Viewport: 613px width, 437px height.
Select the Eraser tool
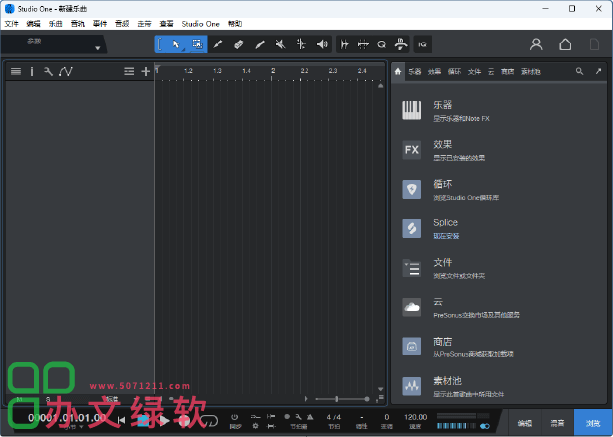(x=239, y=44)
